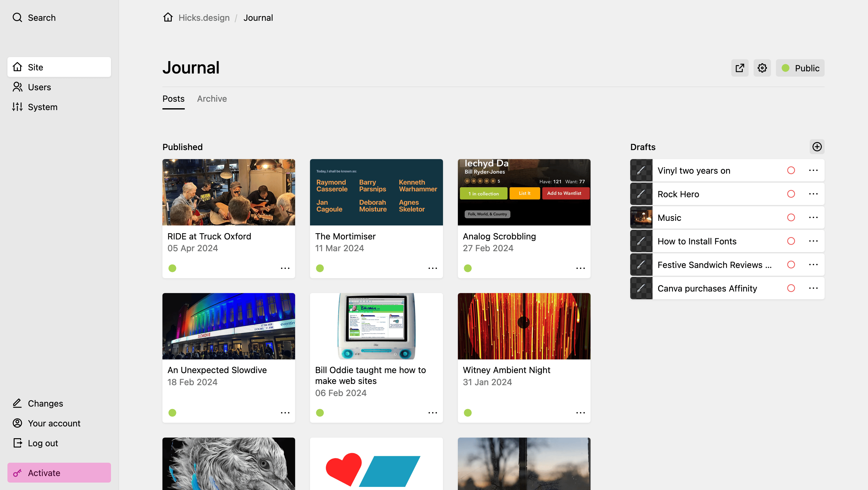This screenshot has height=490, width=868.
Task: Click the Activate button
Action: (x=59, y=472)
